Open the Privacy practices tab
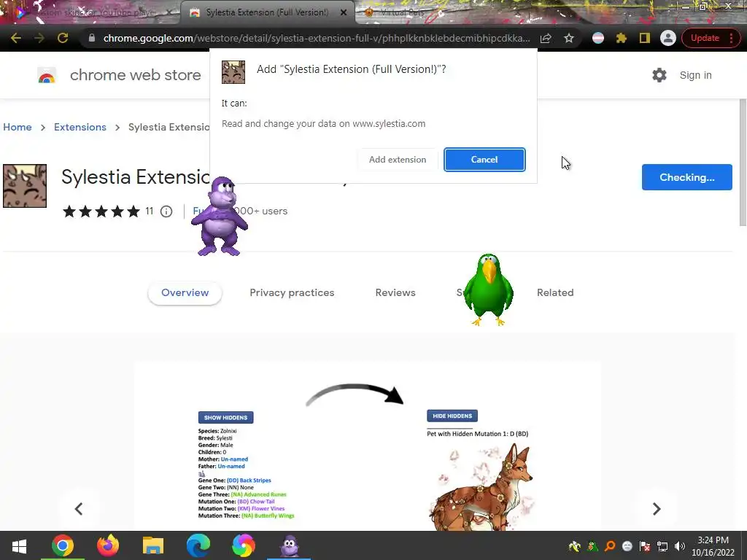Screen dimensions: 747x560 [292, 293]
